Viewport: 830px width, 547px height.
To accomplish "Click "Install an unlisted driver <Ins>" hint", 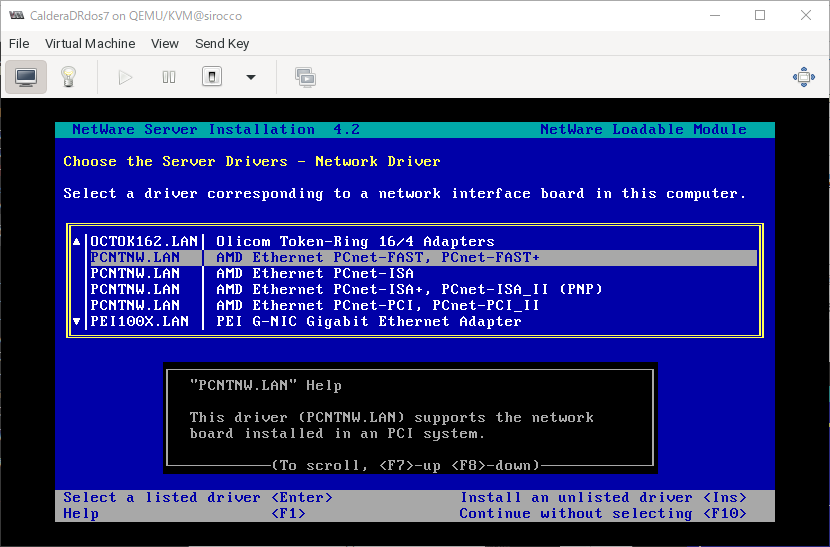I will click(603, 497).
